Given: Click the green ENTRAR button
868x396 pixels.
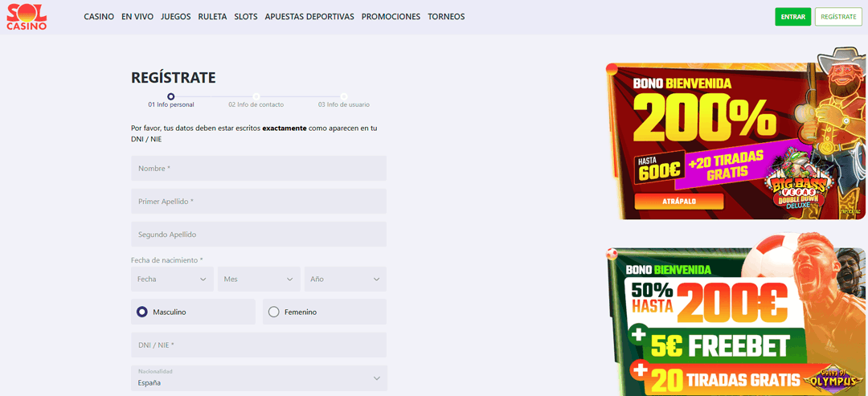Looking at the screenshot, I should click(x=792, y=17).
